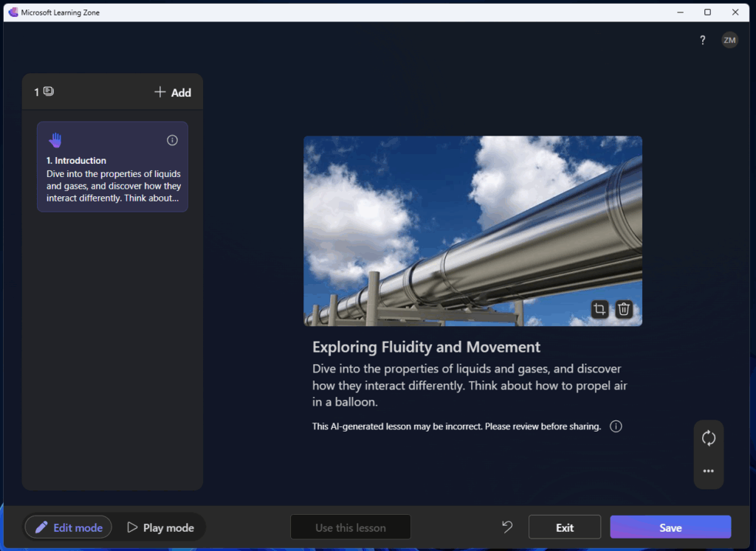
Task: Click the pipeline lesson image
Action: point(472,231)
